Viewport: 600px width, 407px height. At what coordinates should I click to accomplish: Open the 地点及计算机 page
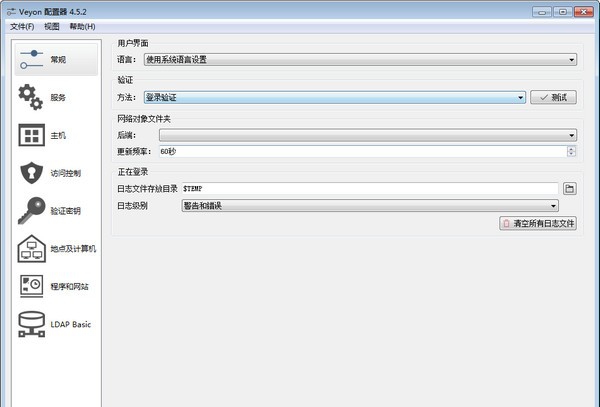pos(56,249)
